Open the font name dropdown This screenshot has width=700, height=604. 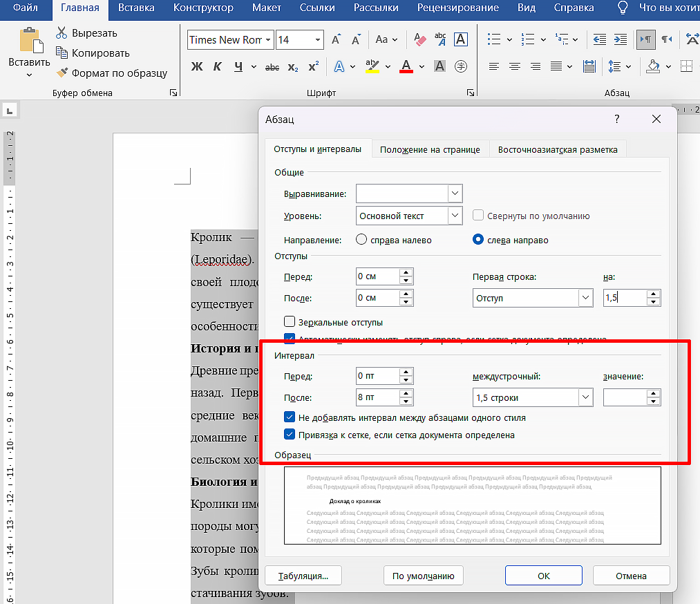point(268,39)
